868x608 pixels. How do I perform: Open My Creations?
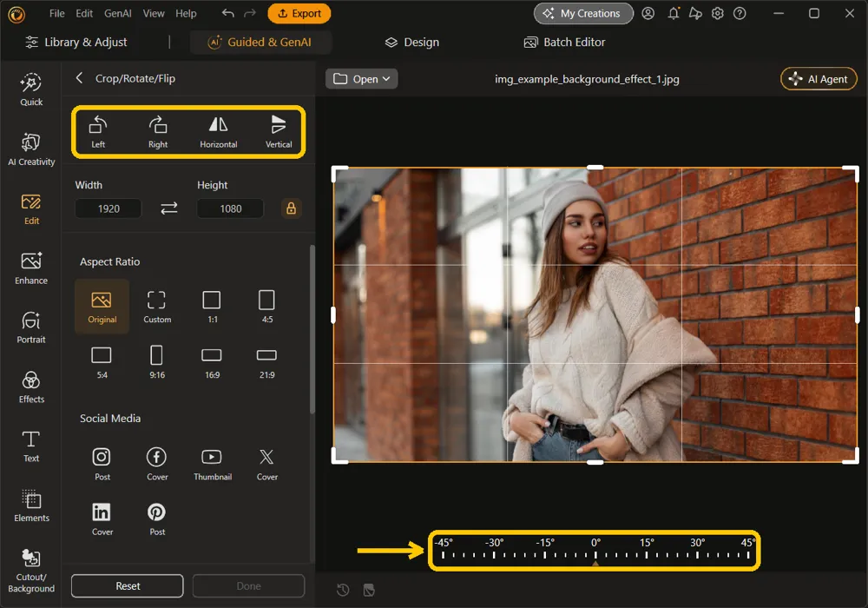pyautogui.click(x=583, y=13)
